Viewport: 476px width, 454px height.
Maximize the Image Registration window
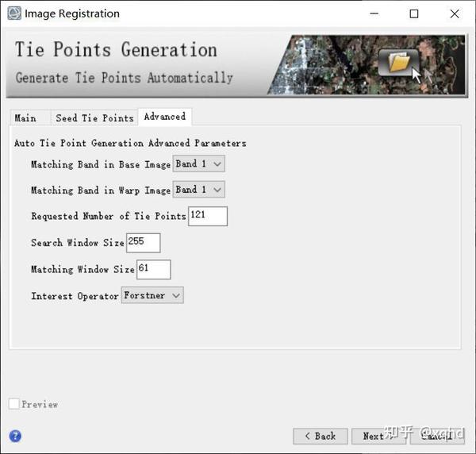point(413,13)
